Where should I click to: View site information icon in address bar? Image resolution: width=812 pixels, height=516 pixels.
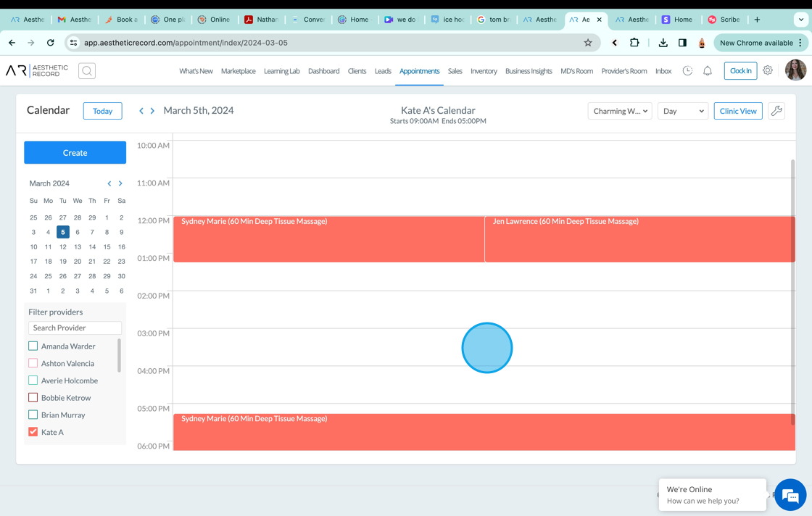tap(73, 43)
